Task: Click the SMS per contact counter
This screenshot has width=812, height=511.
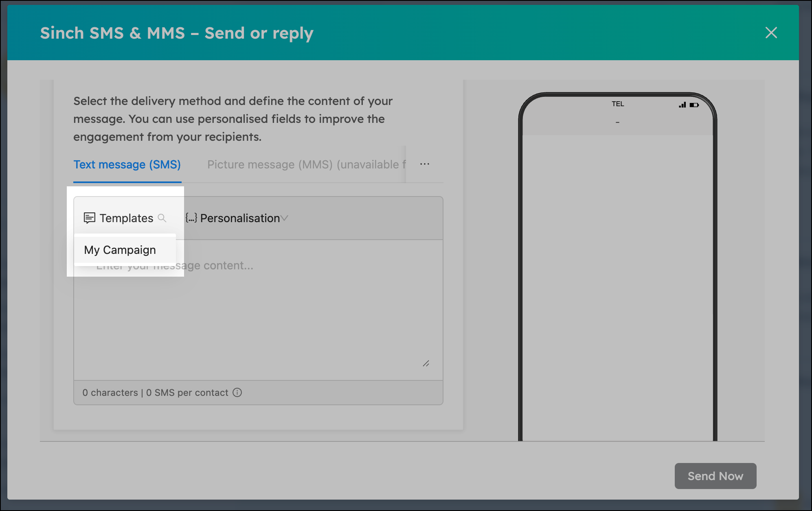Action: tap(187, 393)
